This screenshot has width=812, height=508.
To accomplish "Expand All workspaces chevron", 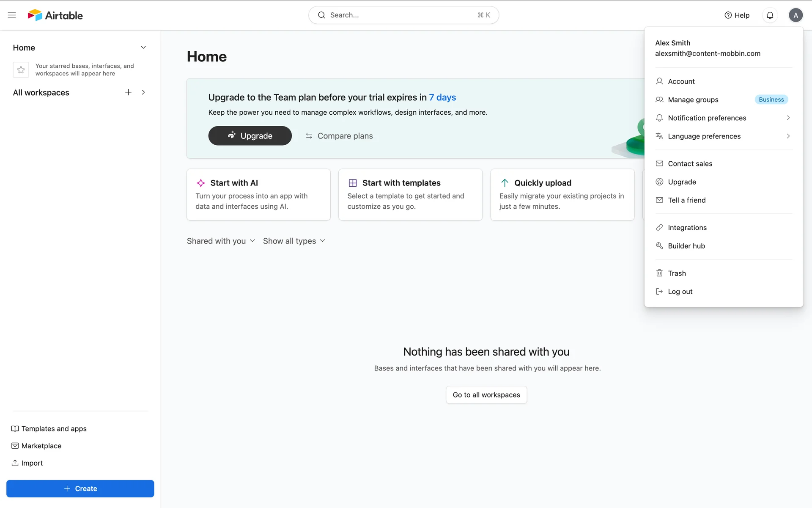I will pos(143,92).
